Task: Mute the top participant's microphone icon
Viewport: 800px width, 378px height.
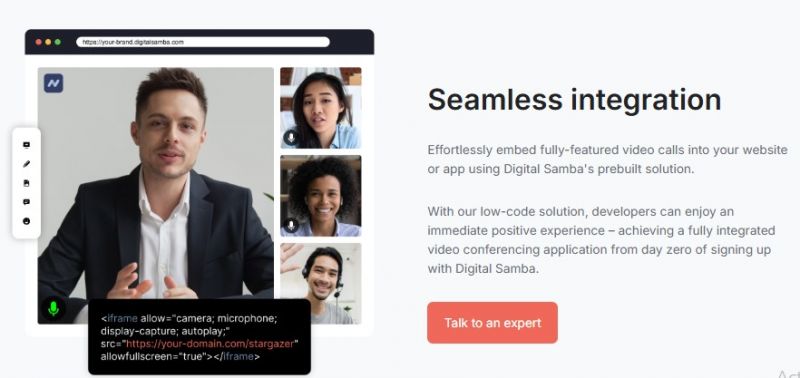Action: (x=291, y=137)
